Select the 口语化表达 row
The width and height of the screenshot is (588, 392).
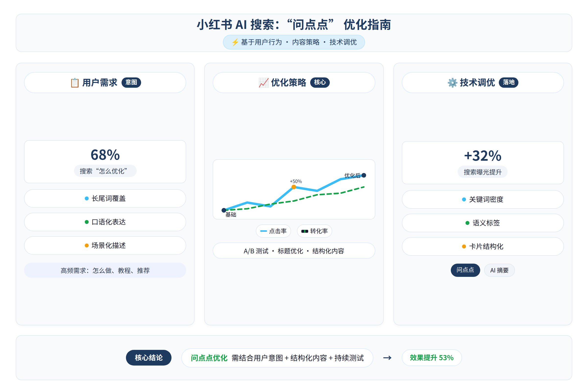point(105,222)
